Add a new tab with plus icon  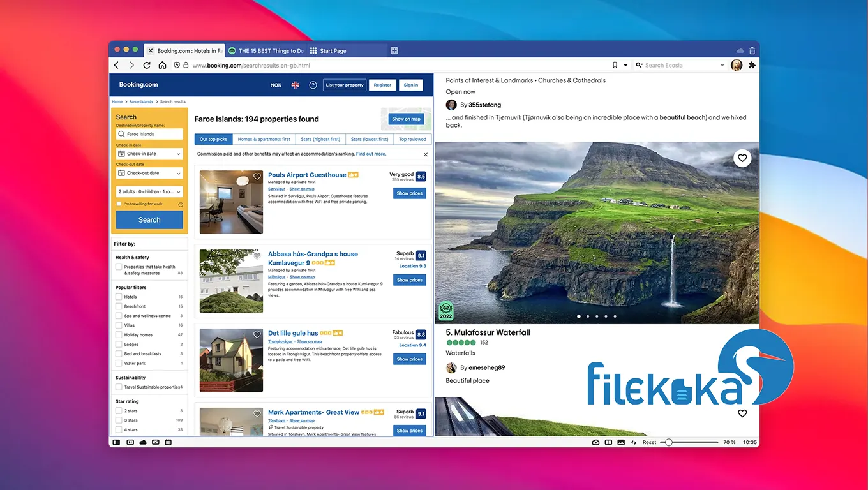click(x=394, y=50)
